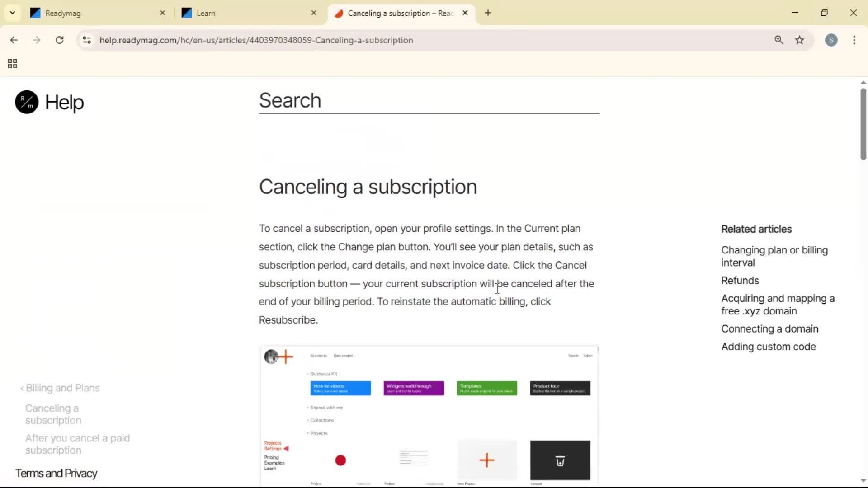Open the Terms and Privacy page
The image size is (868, 488).
click(x=56, y=473)
